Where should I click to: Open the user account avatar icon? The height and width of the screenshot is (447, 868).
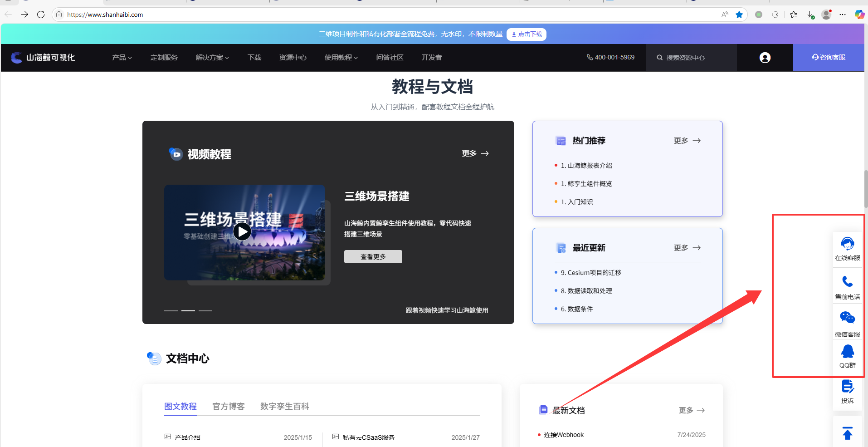765,58
